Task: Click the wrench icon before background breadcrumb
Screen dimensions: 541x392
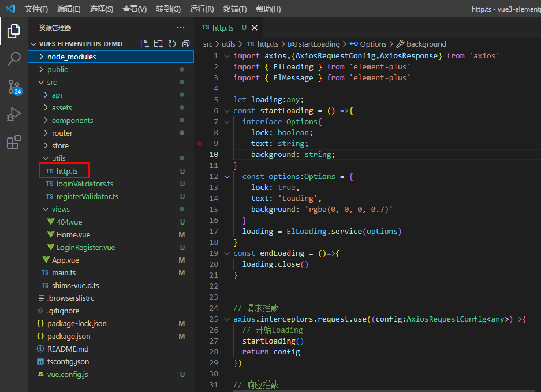Action: pyautogui.click(x=400, y=44)
